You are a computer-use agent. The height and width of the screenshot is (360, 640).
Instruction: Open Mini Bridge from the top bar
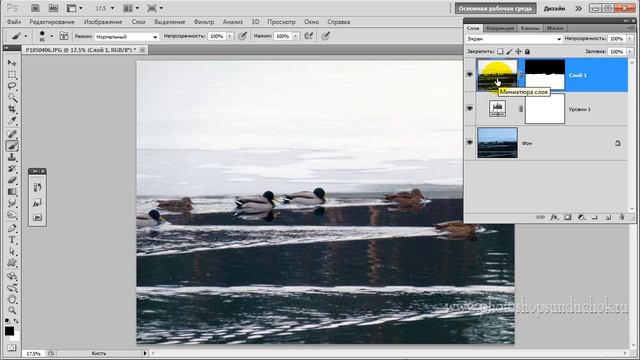tap(53, 8)
